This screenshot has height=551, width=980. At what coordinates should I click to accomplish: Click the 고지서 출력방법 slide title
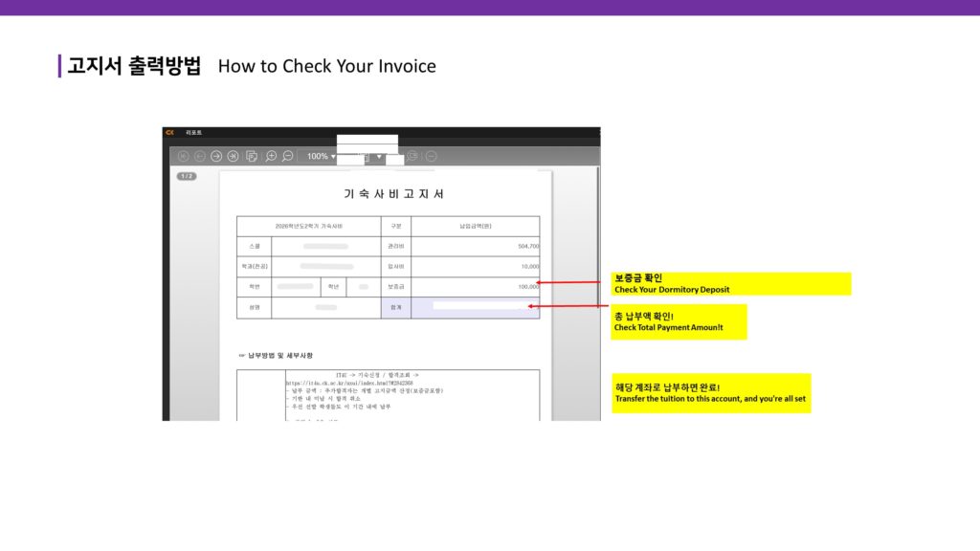click(134, 66)
